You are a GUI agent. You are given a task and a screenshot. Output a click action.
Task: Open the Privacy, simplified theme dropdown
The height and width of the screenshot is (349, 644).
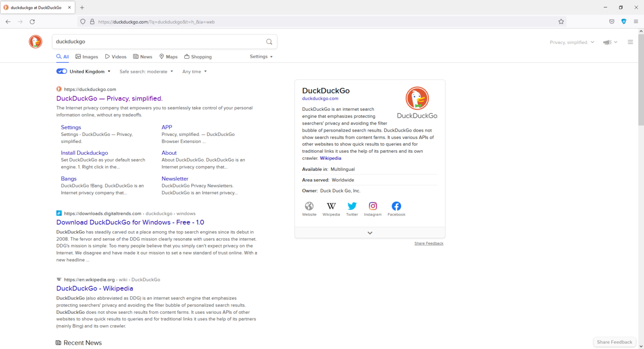coord(571,42)
